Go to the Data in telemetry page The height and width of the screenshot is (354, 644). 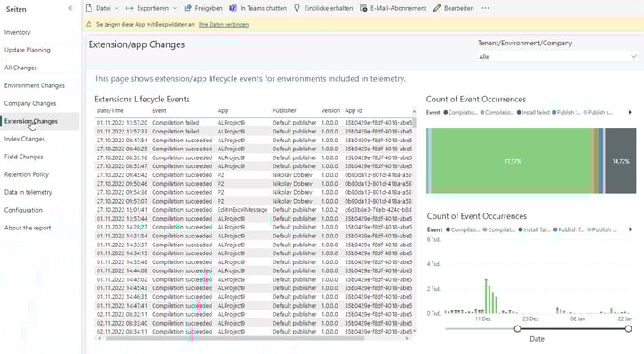click(28, 192)
